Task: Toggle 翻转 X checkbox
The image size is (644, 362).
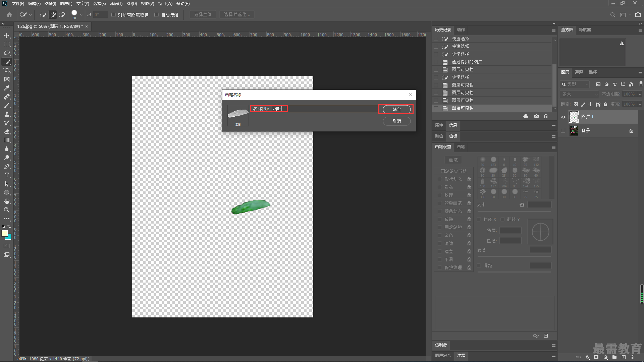Action: [x=479, y=219]
